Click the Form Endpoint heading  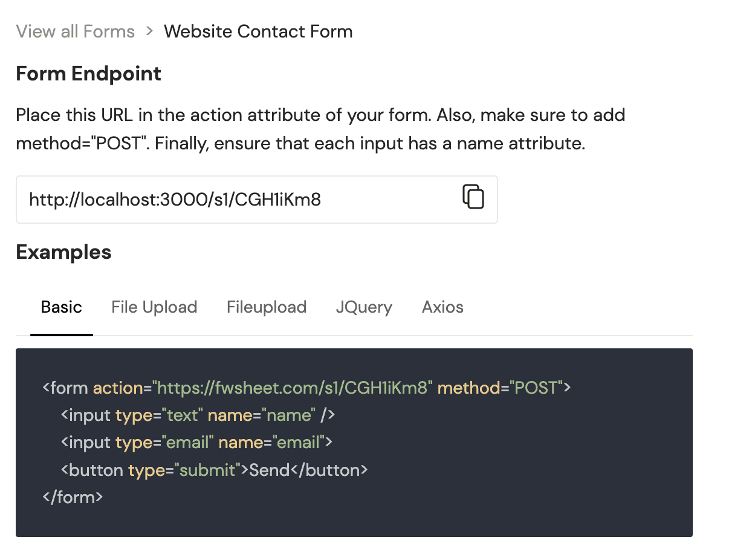click(x=88, y=74)
